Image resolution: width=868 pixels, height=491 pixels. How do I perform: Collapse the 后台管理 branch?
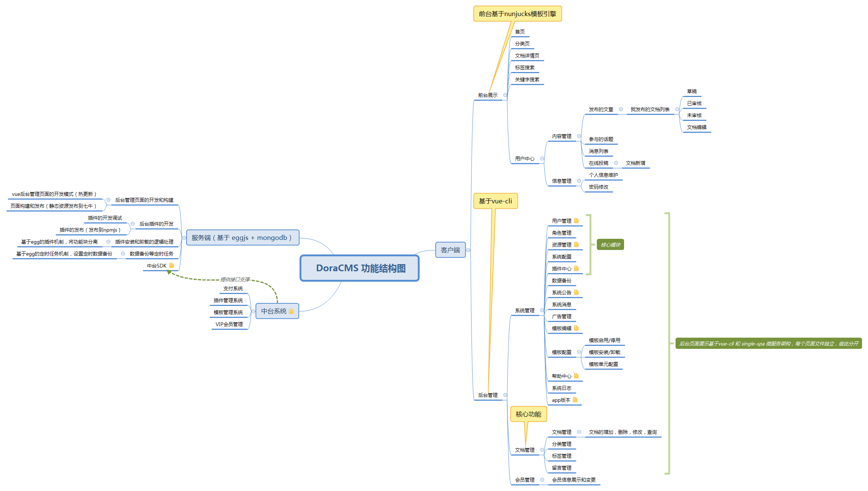click(x=505, y=395)
